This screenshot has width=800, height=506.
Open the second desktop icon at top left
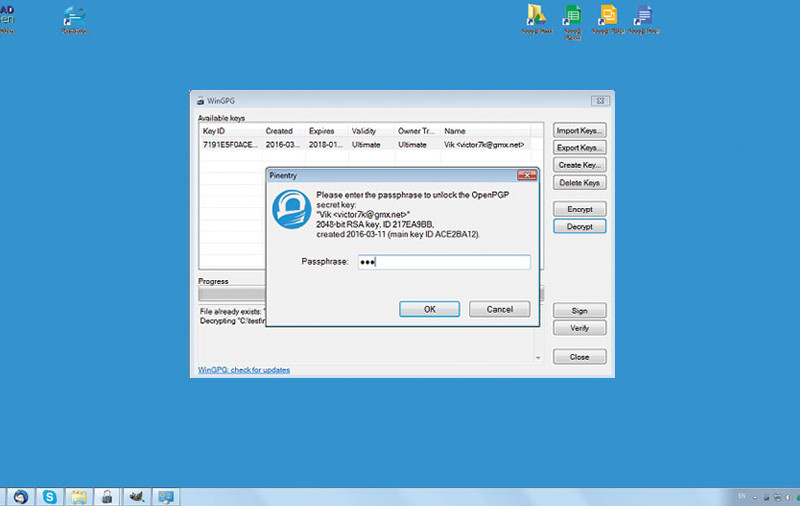[x=74, y=19]
